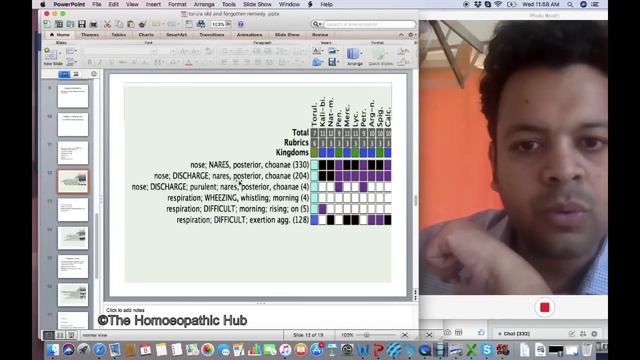640x360 pixels.
Task: Click thumbs-up icon beside Chat panel
Action: click(481, 333)
